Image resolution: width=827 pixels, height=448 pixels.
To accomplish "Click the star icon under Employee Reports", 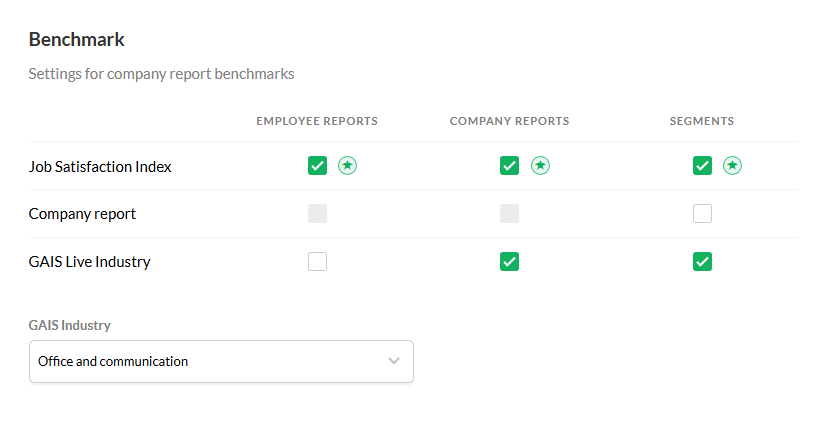I will [x=347, y=166].
